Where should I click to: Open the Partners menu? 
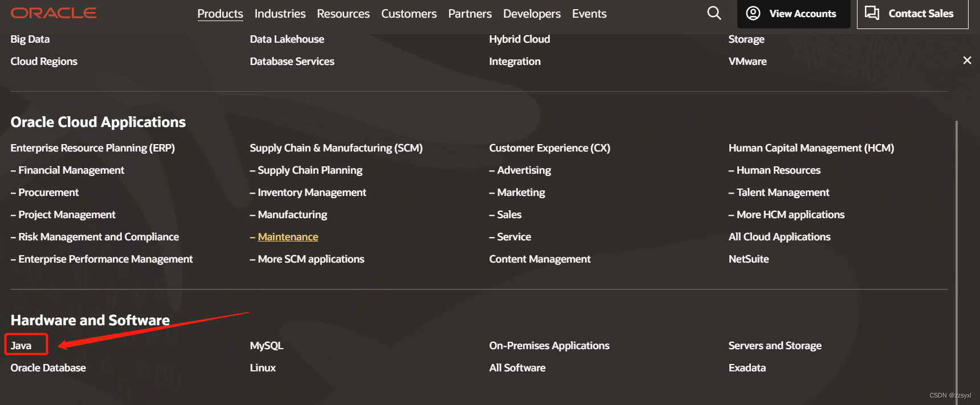tap(469, 14)
